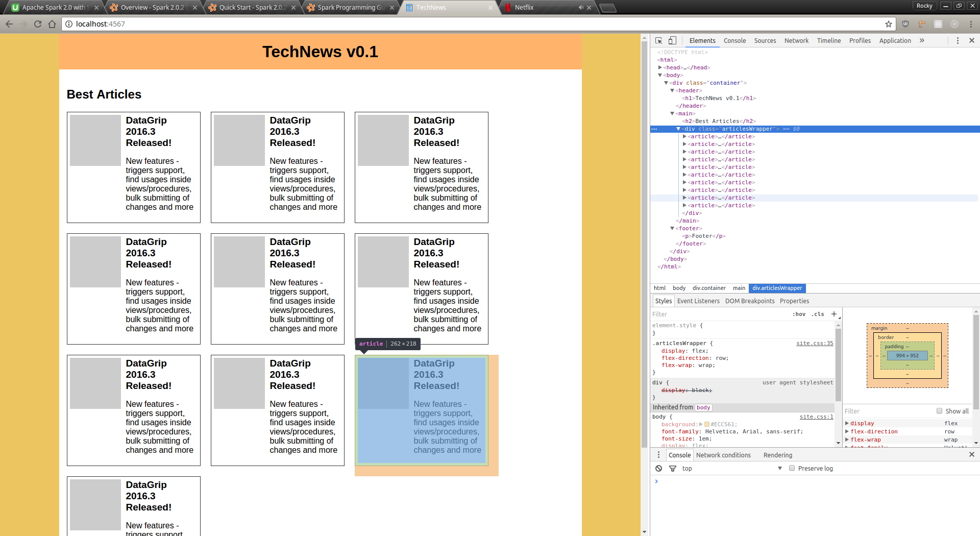
Task: Go back with the browser back arrow
Action: tap(9, 24)
